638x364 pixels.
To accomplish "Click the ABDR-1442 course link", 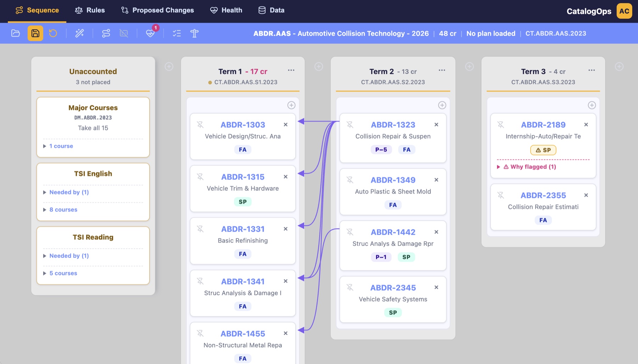I will click(393, 232).
